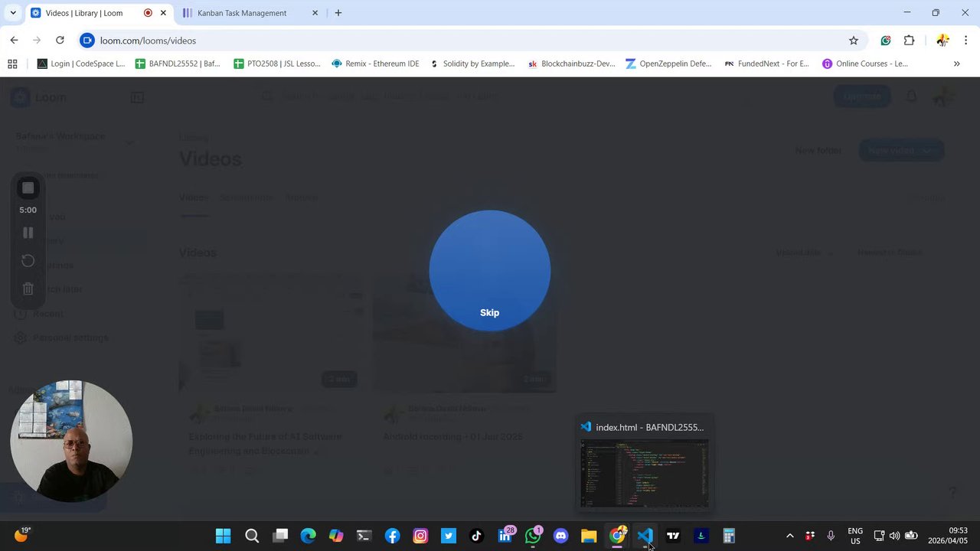Viewport: 980px width, 551px height.
Task: Close the Videos Library Loom tab
Action: pos(163,13)
